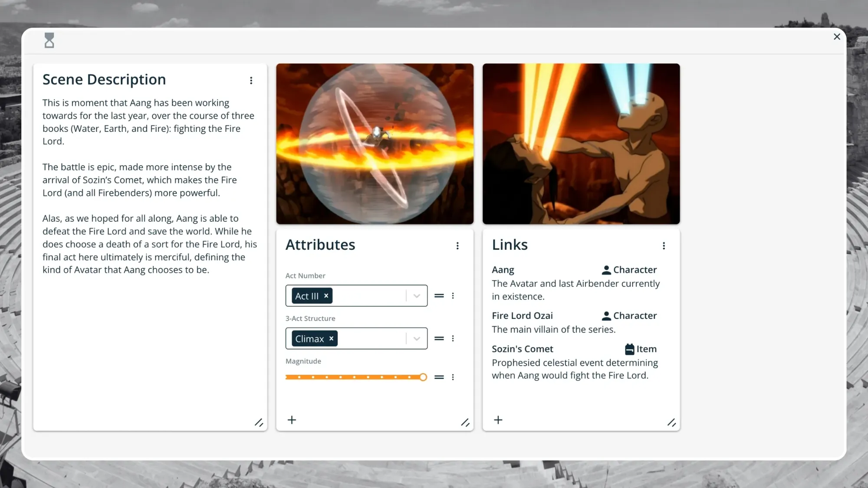Click plus icon to add a link
Screen dimensions: 868x488
tap(498, 420)
